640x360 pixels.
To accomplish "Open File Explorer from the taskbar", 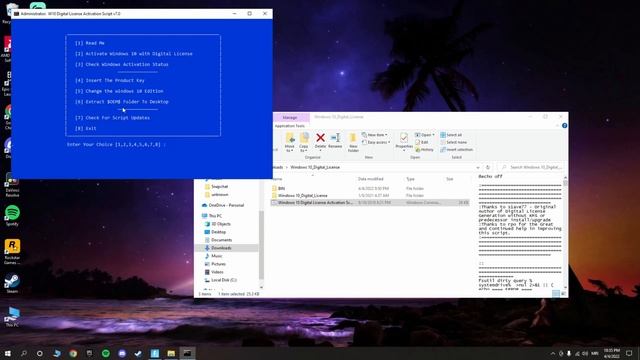I will pyautogui.click(x=171, y=353).
